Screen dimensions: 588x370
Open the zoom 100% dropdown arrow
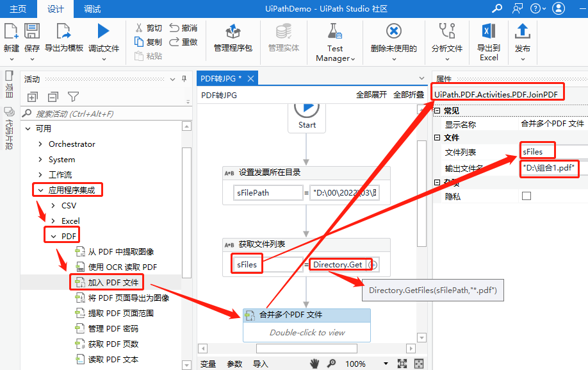click(x=386, y=364)
